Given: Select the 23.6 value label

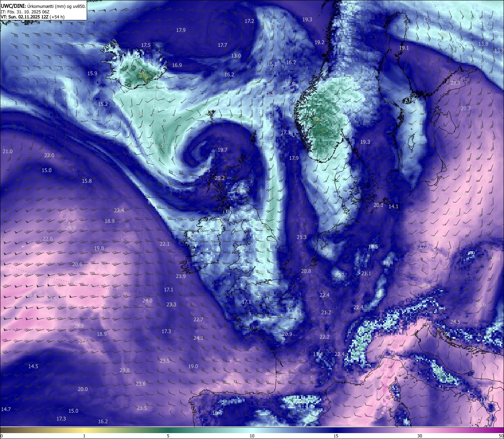Looking at the screenshot, I should (x=141, y=383).
